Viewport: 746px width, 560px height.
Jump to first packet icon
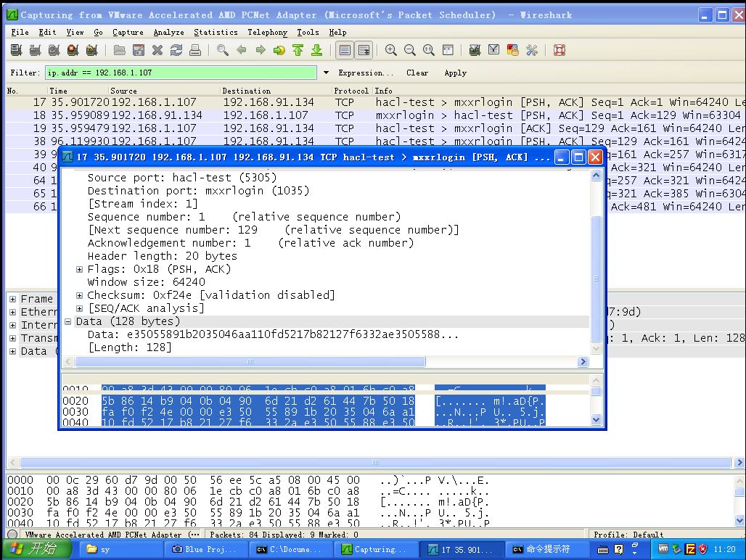[298, 50]
